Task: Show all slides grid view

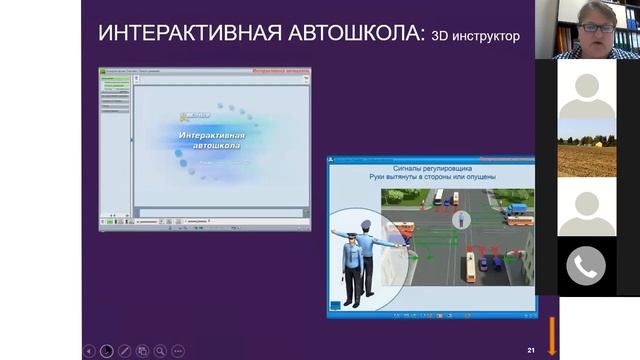Action: pyautogui.click(x=142, y=351)
